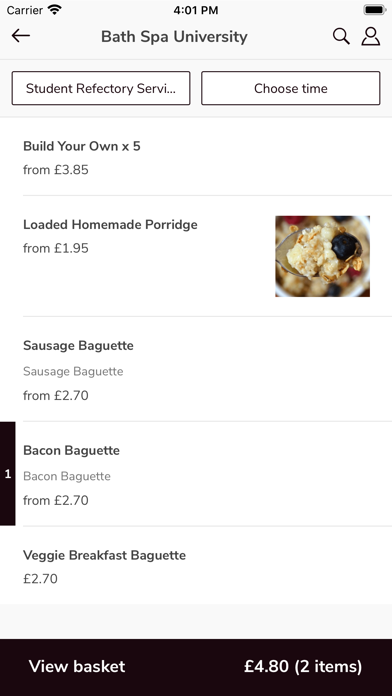This screenshot has width=392, height=696.
Task: Tap the porridge photo thumbnail
Action: (x=322, y=256)
